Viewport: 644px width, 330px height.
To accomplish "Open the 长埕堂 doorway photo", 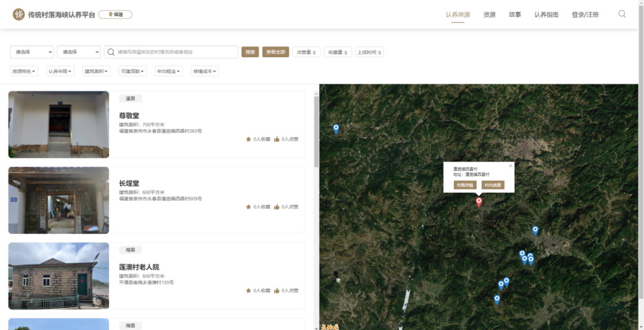I will coord(58,200).
